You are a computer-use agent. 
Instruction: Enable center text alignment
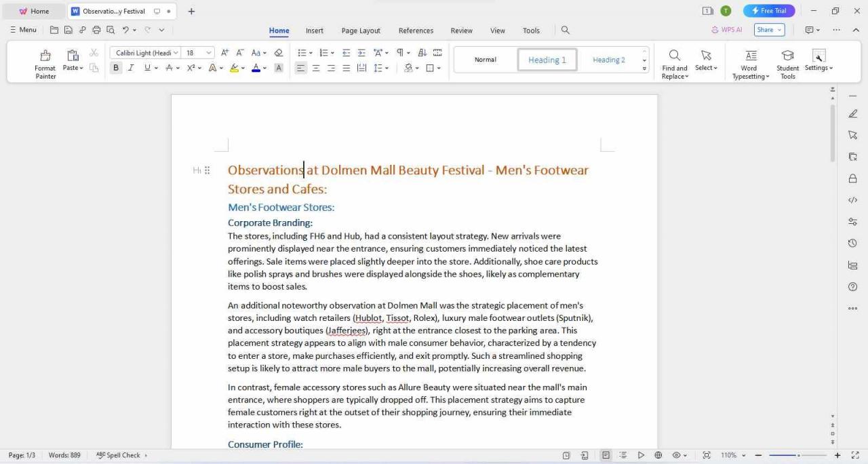tap(316, 68)
